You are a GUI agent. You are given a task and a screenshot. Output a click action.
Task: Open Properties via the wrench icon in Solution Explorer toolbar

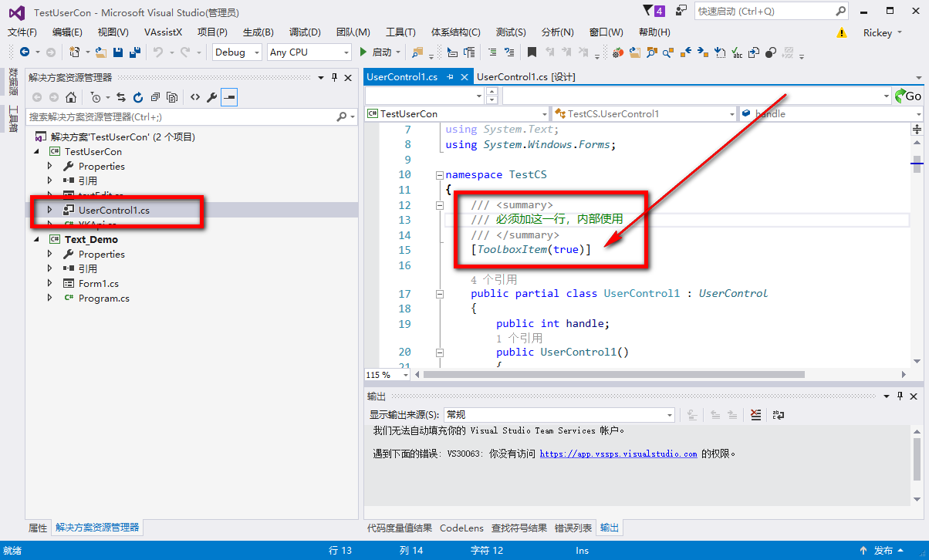pyautogui.click(x=211, y=97)
